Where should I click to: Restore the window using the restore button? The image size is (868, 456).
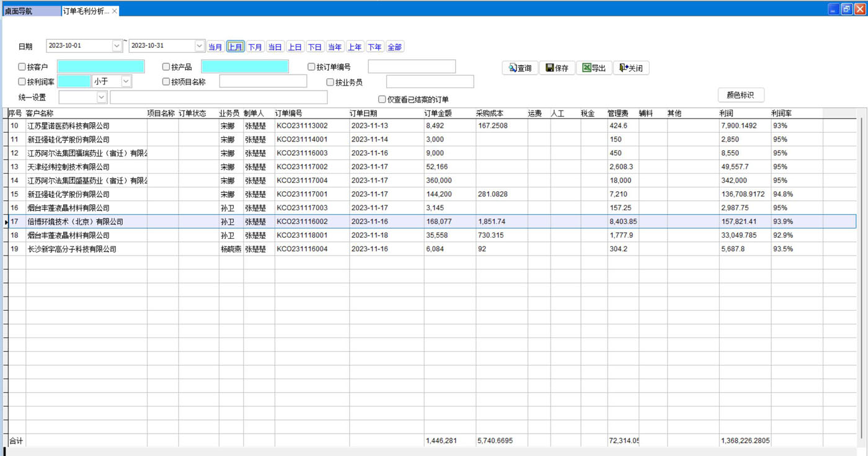(846, 9)
